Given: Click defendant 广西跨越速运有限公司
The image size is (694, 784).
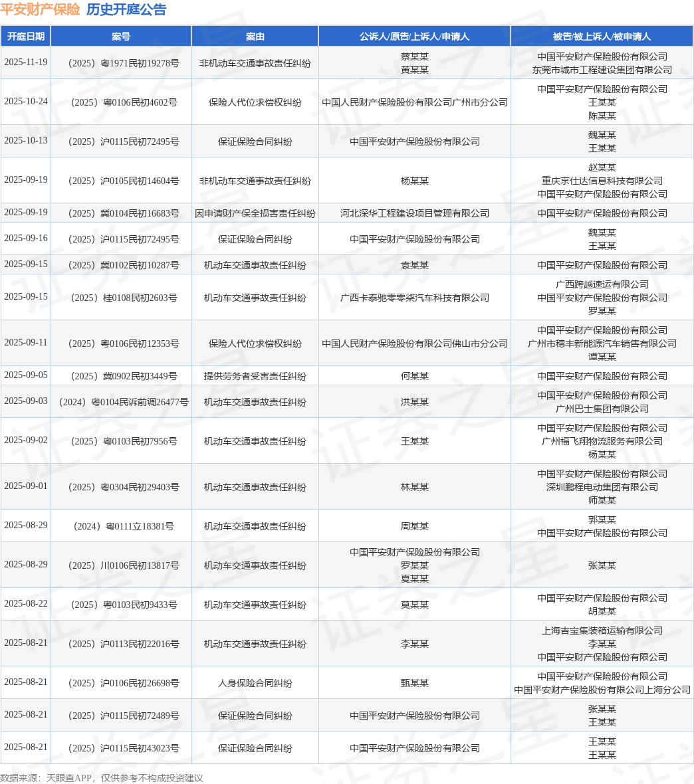Looking at the screenshot, I should (602, 284).
